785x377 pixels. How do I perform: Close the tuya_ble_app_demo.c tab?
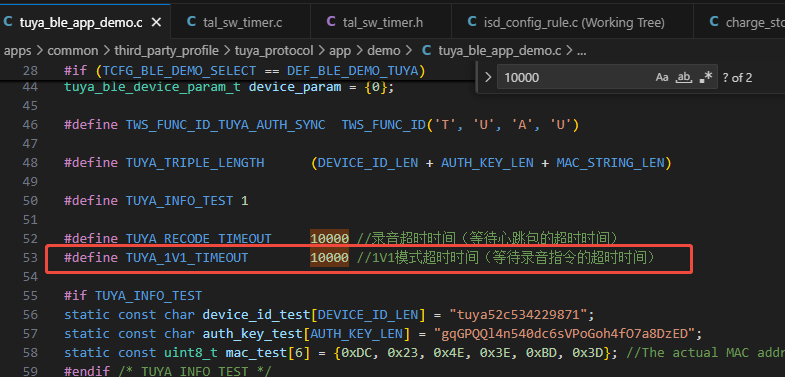[156, 22]
